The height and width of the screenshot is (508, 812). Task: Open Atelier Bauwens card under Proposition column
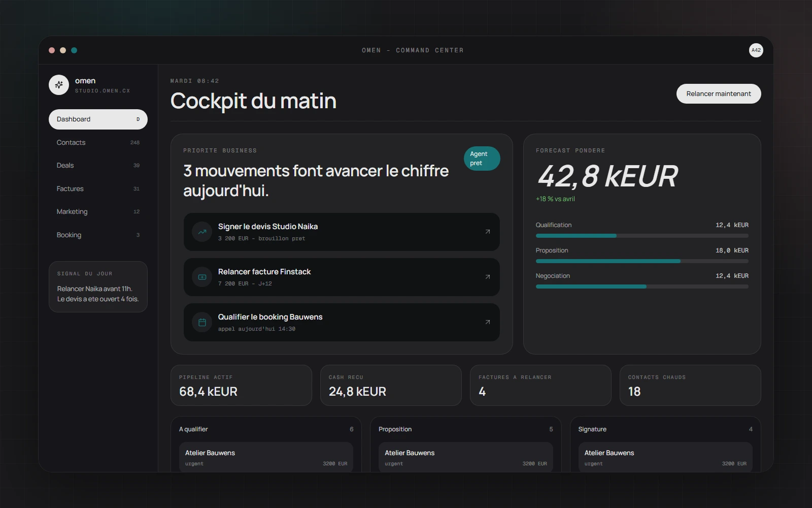[x=465, y=457]
